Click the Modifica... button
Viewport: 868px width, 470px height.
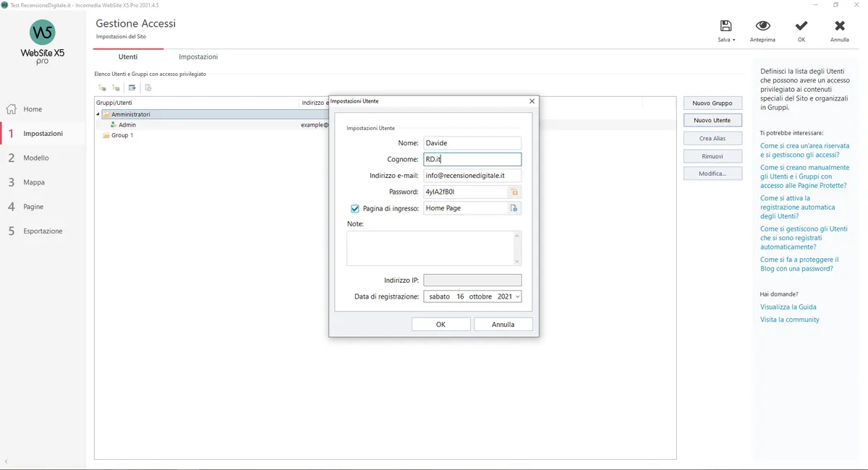click(712, 174)
